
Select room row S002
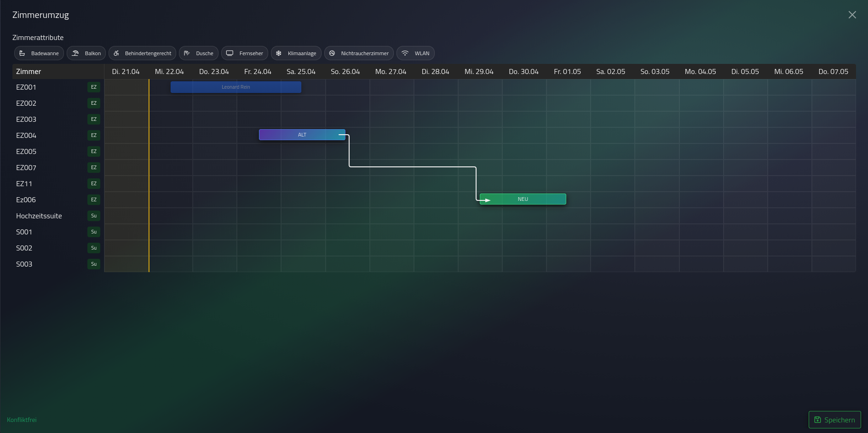click(58, 248)
